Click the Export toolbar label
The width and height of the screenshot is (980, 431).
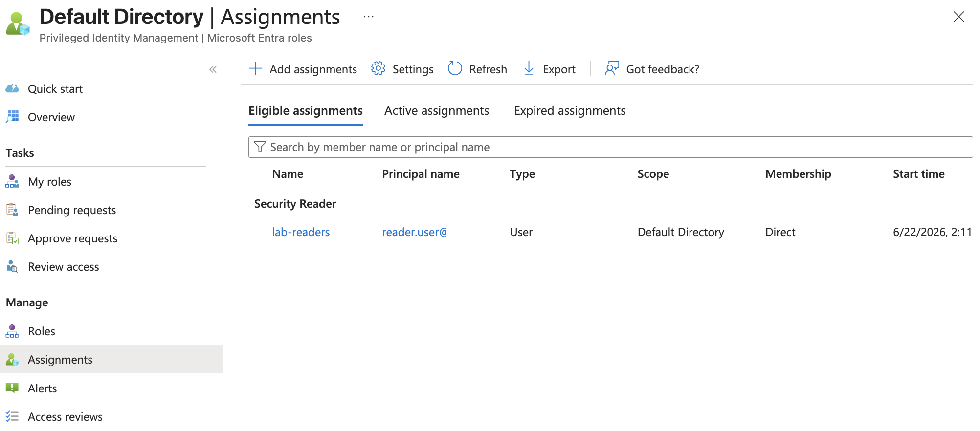pyautogui.click(x=559, y=69)
